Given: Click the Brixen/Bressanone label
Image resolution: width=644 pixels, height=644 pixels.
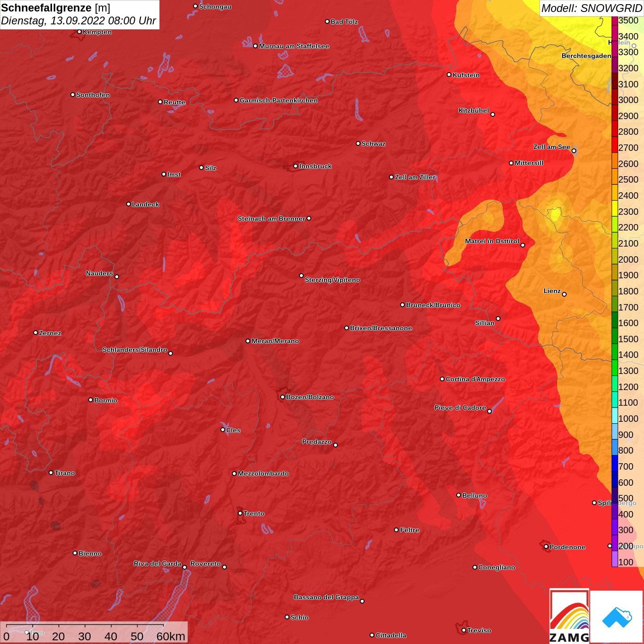Looking at the screenshot, I should 381,328.
